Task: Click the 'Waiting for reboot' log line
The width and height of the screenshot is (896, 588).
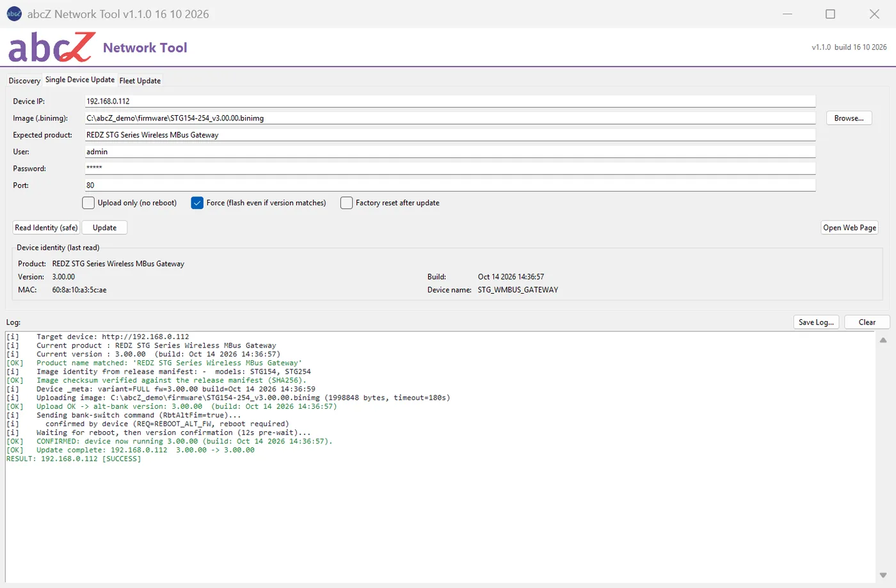Action: click(159, 433)
